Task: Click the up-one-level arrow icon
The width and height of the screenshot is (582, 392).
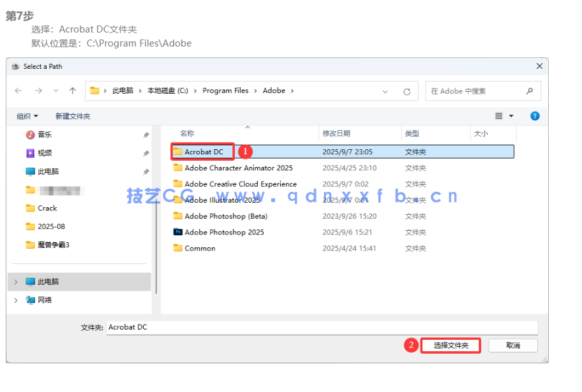Action: (72, 91)
